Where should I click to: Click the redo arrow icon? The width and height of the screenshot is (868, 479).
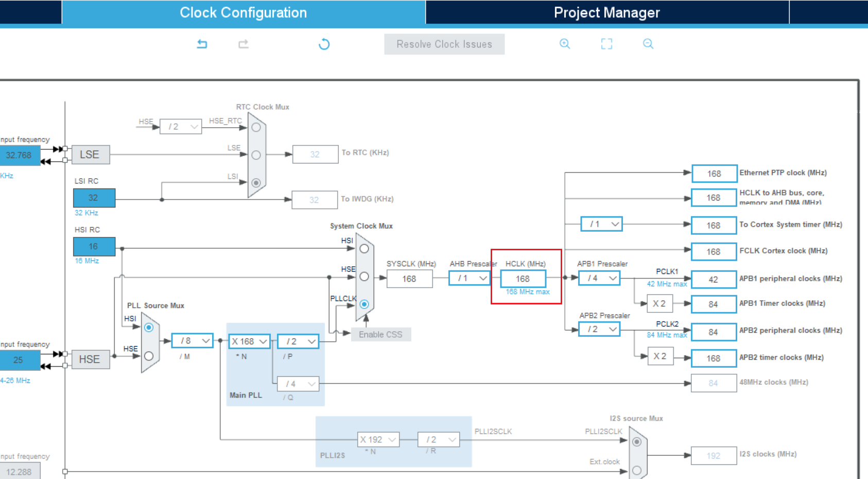[x=244, y=44]
